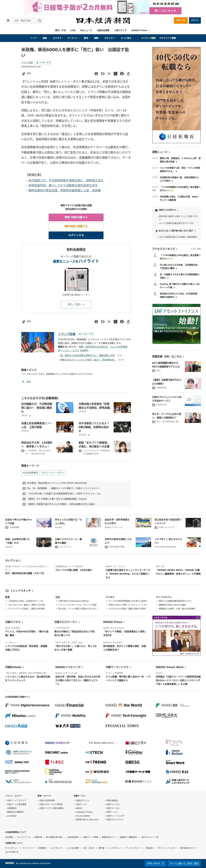Click the 無料会員に登録する button
The image size is (206, 868).
(76, 226)
